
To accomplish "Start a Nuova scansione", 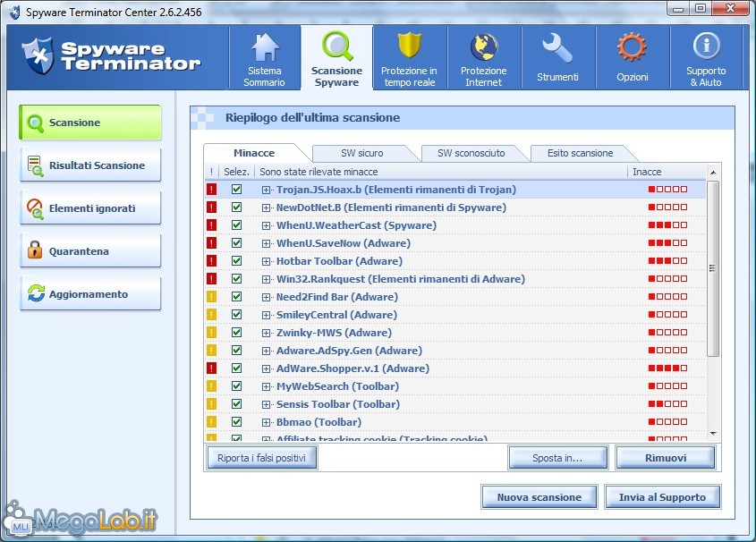I will [539, 496].
